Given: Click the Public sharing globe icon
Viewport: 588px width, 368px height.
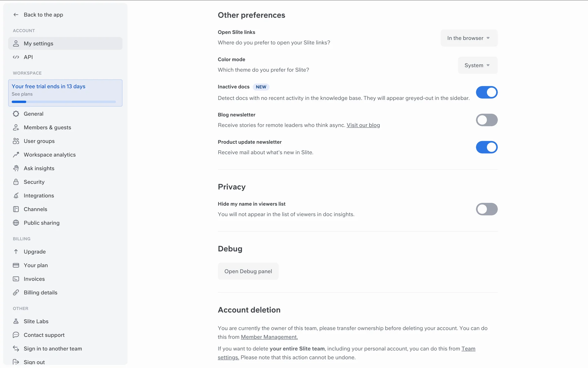Looking at the screenshot, I should (x=16, y=223).
